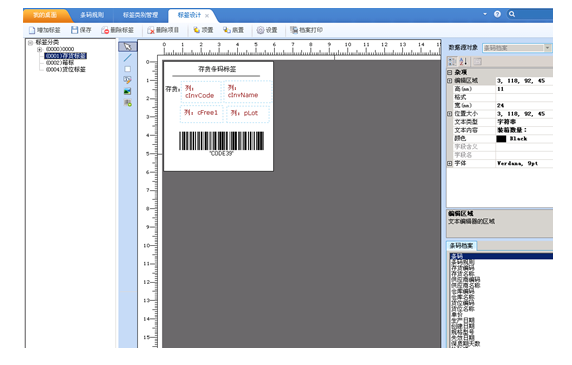572x365 pixels.
Task: Expand the (0000)0000 tree node
Action: [39, 49]
